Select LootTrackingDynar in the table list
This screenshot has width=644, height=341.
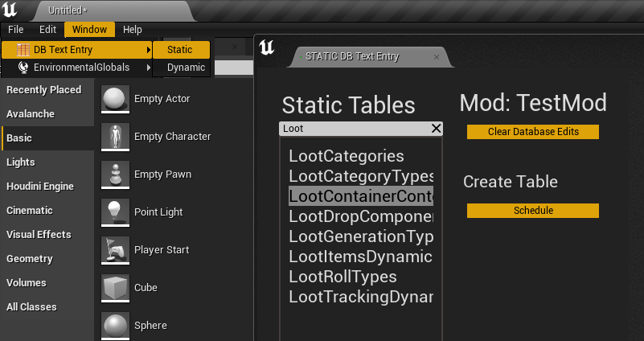pos(361,297)
